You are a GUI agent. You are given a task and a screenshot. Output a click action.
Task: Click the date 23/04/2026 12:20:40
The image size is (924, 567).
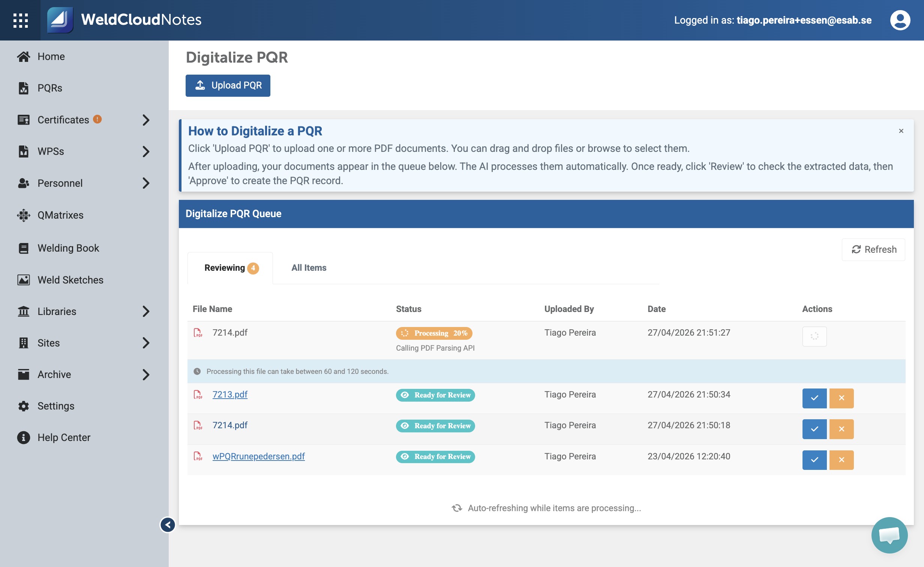689,456
